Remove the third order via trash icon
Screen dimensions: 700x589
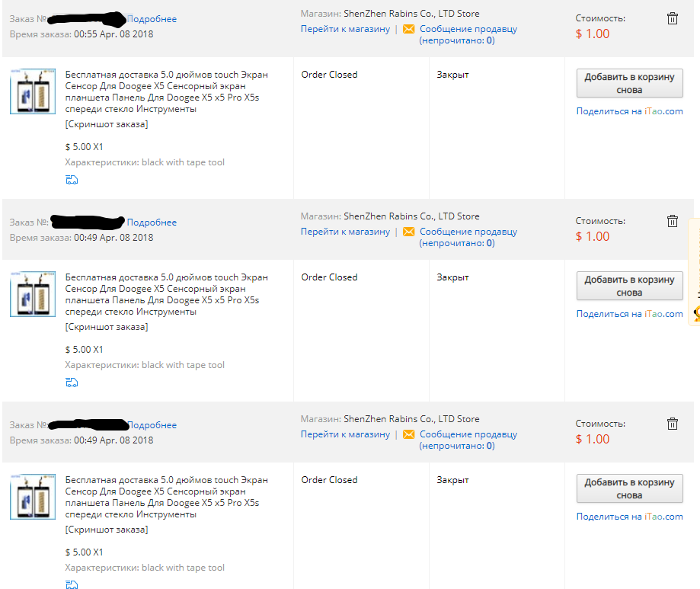(673, 424)
